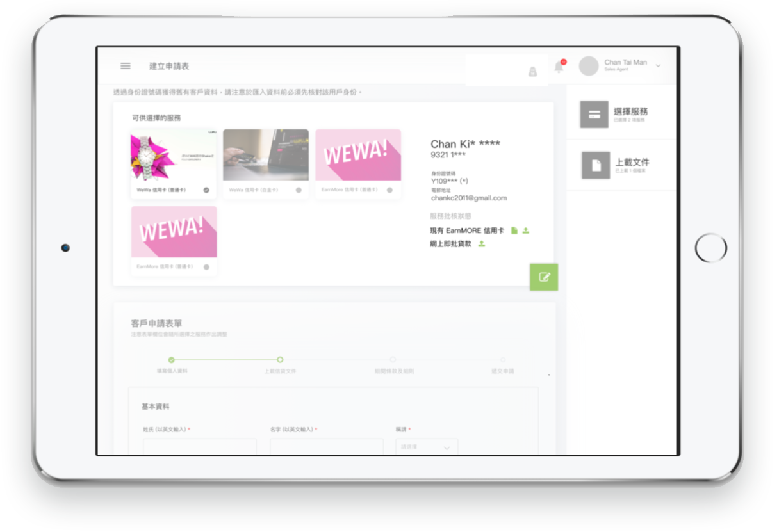This screenshot has height=532, width=779.
Task: Click document icon next to 現有 EarnMORE 信用卡
Action: click(514, 230)
